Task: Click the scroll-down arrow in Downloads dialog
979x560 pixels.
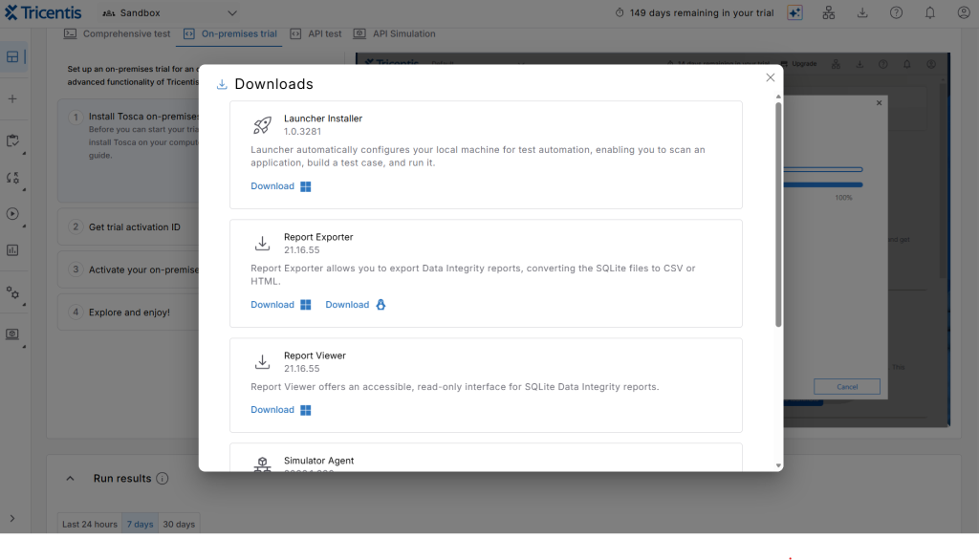Action: coord(778,465)
